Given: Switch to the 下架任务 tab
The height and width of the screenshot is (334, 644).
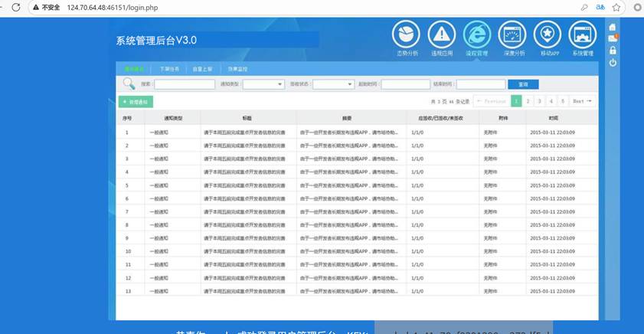Looking at the screenshot, I should point(169,69).
